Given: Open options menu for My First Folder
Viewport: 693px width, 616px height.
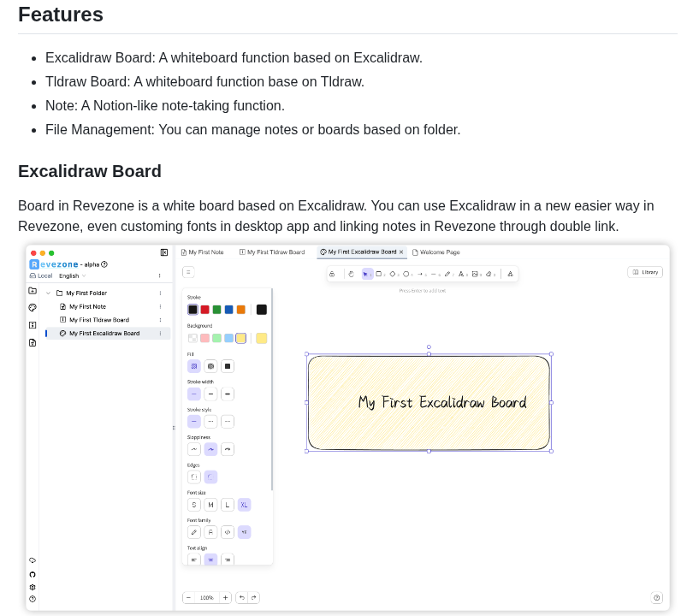Looking at the screenshot, I should point(161,293).
